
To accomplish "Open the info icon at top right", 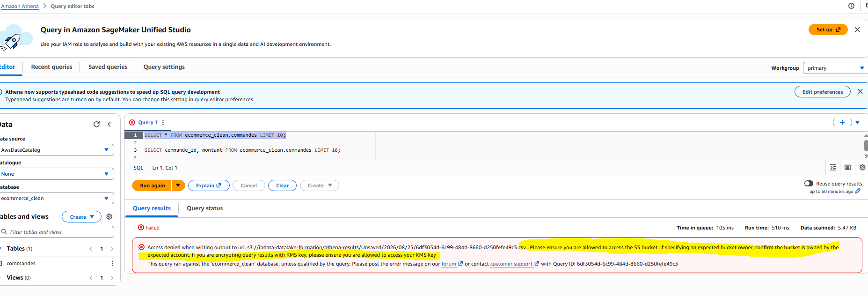I will click(851, 6).
